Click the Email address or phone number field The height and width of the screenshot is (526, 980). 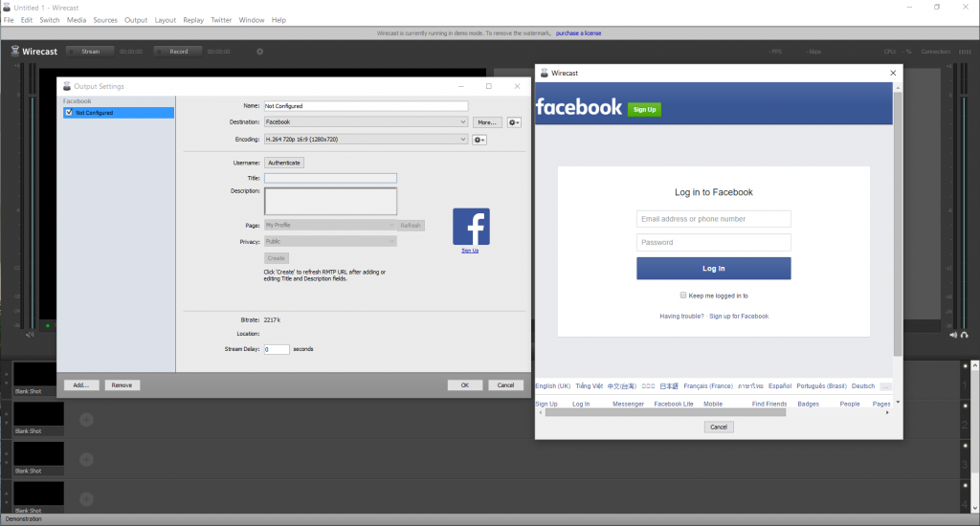pyautogui.click(x=713, y=219)
